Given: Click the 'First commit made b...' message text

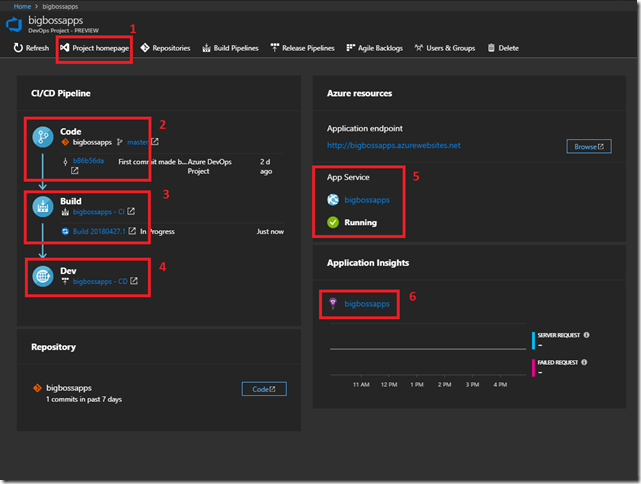Looking at the screenshot, I should pos(151,162).
